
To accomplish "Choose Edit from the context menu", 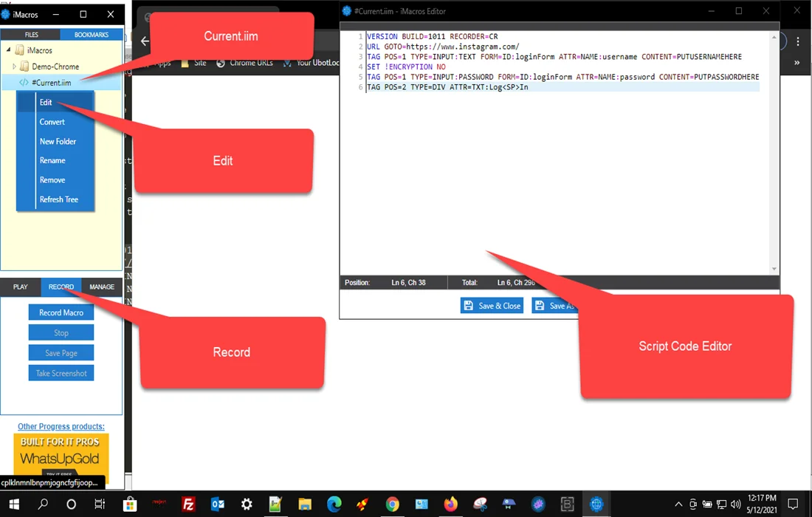I will (55, 102).
